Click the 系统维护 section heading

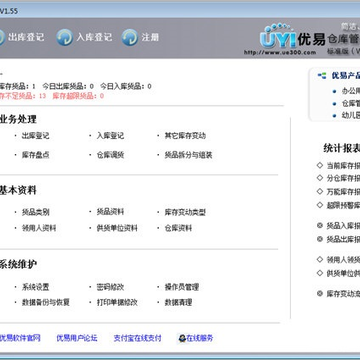pos(18,265)
